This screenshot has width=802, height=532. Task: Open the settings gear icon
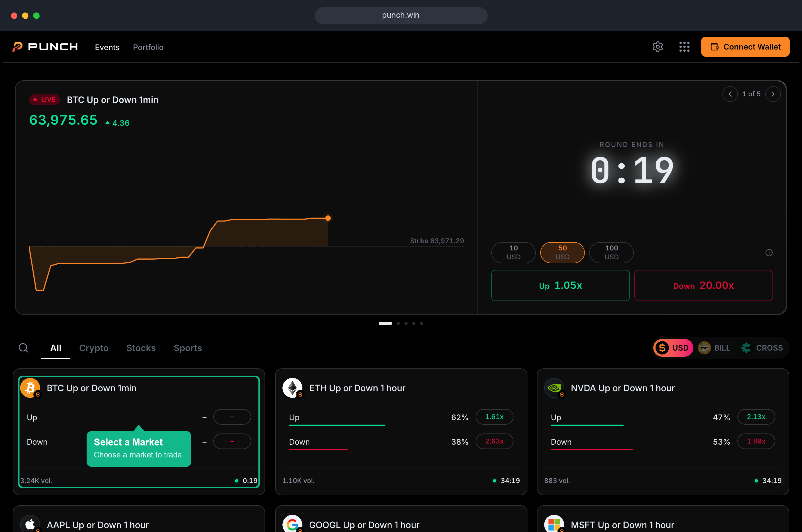pyautogui.click(x=658, y=47)
